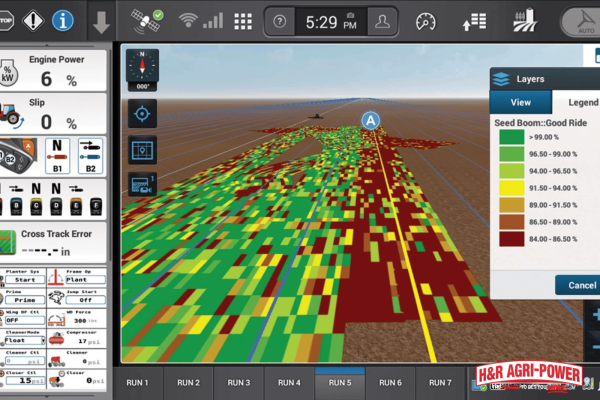Tap the engine power kW icon
This screenshot has width=600, height=400.
click(8, 72)
